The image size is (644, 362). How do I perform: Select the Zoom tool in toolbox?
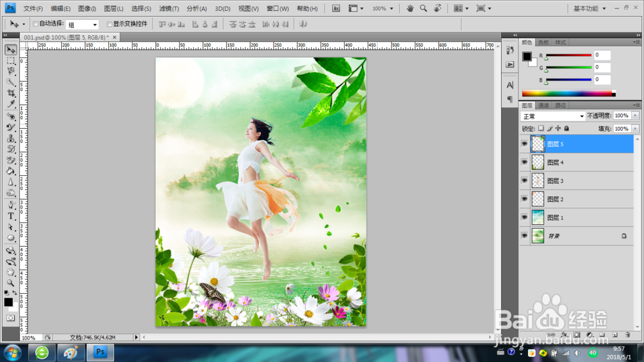tap(11, 283)
